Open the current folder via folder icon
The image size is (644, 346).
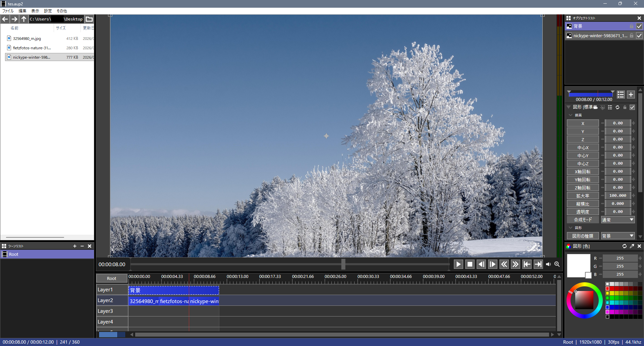coord(89,19)
